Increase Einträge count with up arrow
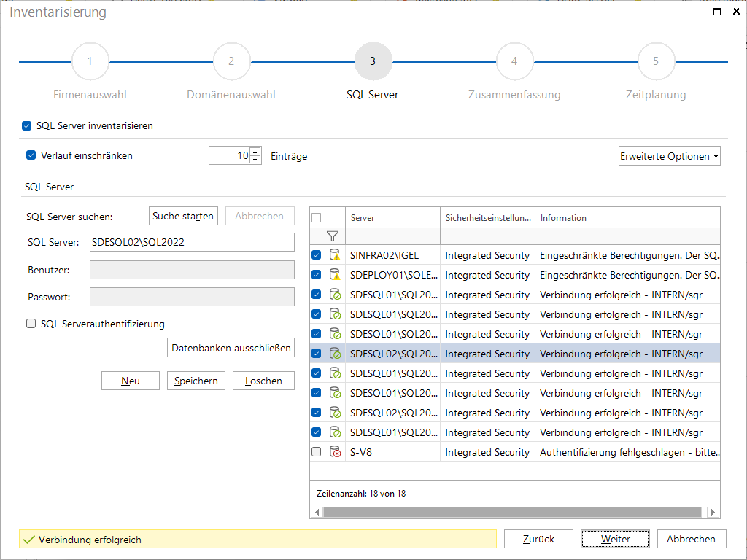Viewport: 747px width, 560px height. click(x=255, y=152)
